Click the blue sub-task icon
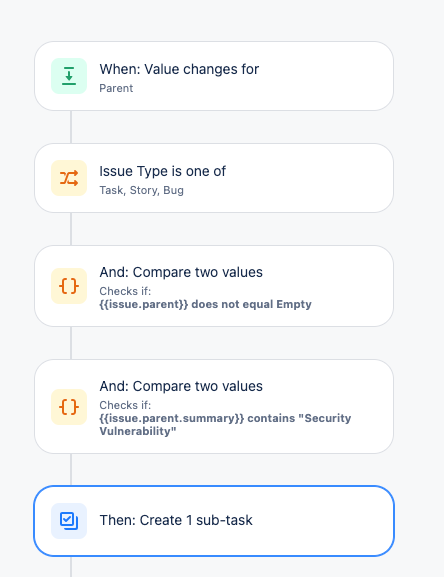The width and height of the screenshot is (444, 577). (69, 521)
